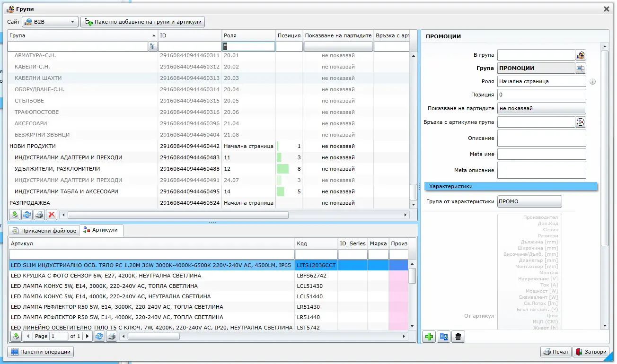Sort articles by Код column header
The image size is (617, 364).
click(x=316, y=243)
